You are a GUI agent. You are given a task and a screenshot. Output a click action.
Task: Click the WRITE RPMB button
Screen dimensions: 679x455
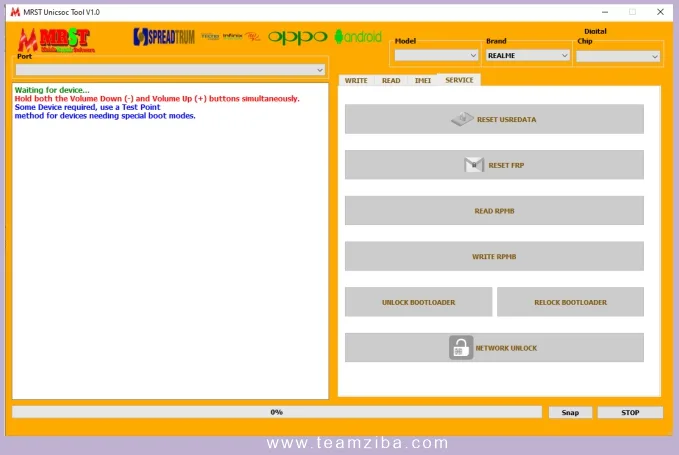coord(494,256)
